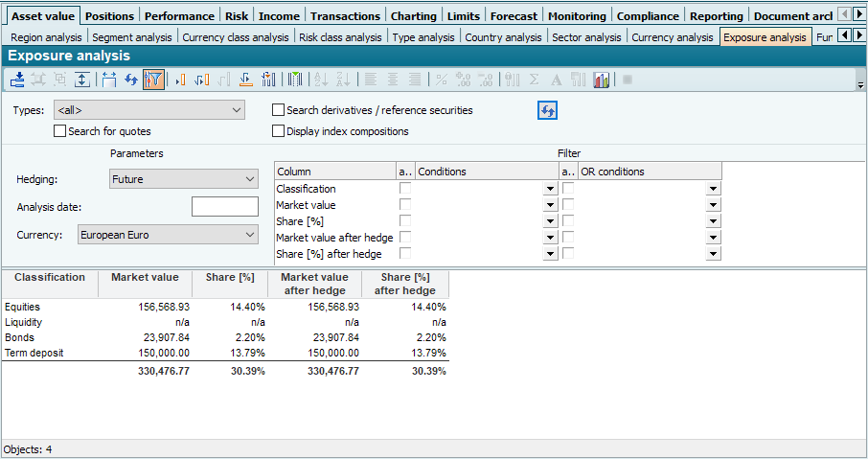Click the fit column width toolbar icon
Screen dimensions: 868x459
(108, 80)
